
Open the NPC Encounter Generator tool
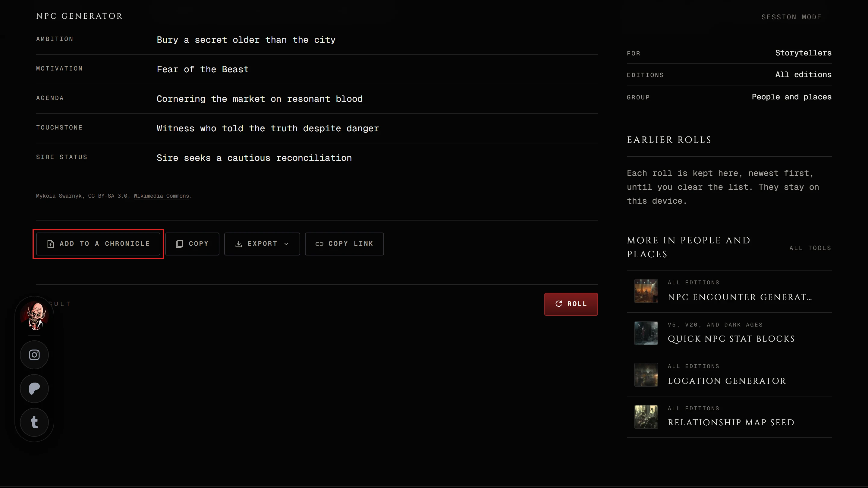pyautogui.click(x=729, y=291)
